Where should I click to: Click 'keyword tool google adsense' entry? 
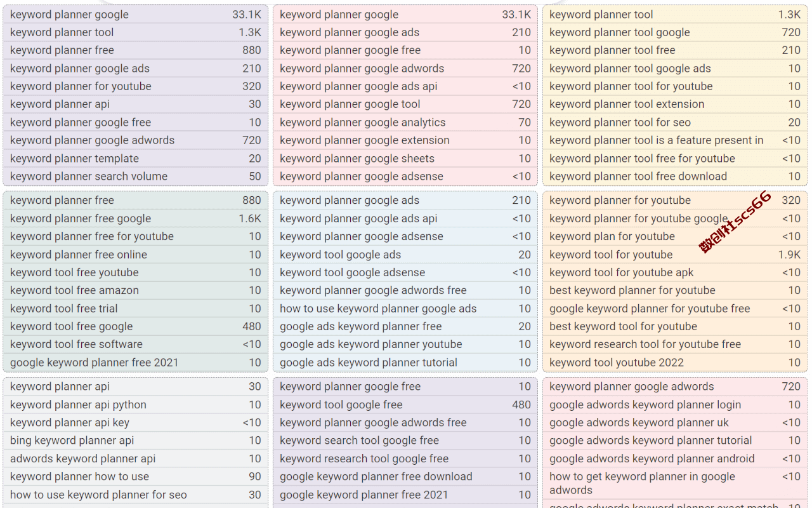click(x=405, y=272)
